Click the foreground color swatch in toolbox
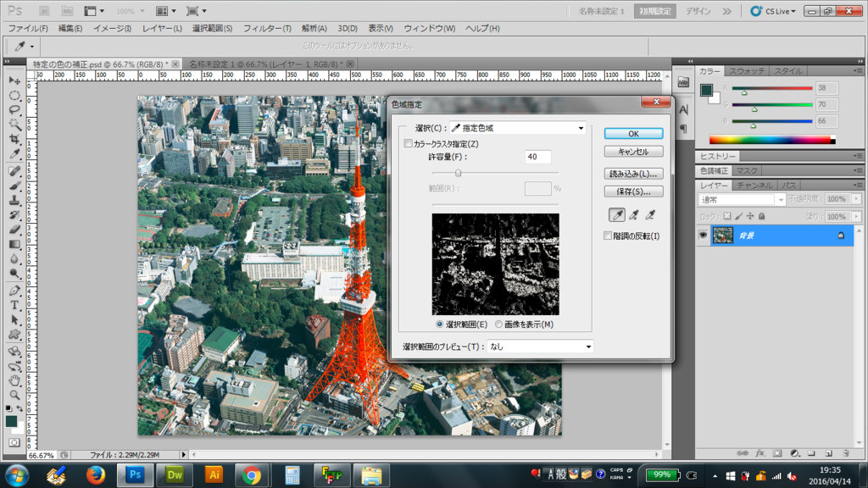Image resolution: width=868 pixels, height=488 pixels. (x=11, y=422)
